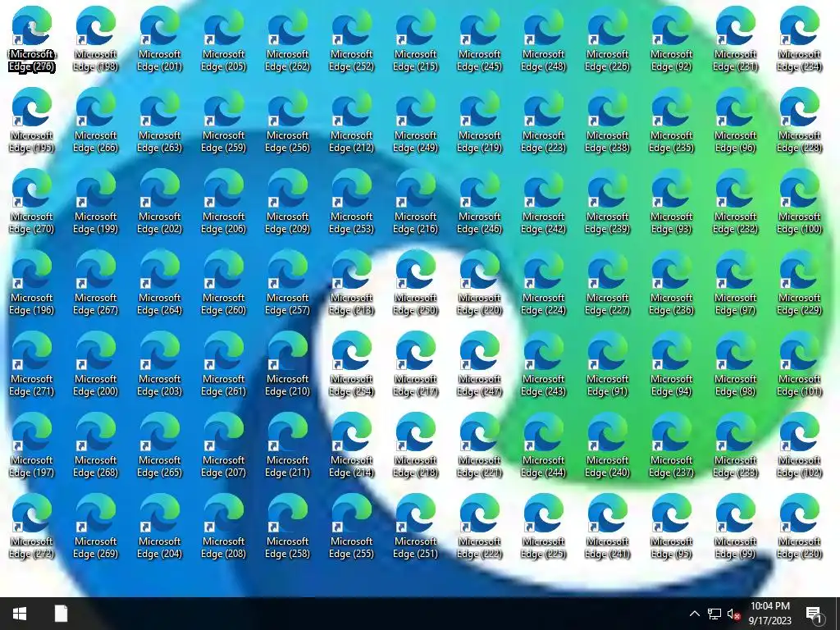Show hidden system tray icons

(x=694, y=614)
